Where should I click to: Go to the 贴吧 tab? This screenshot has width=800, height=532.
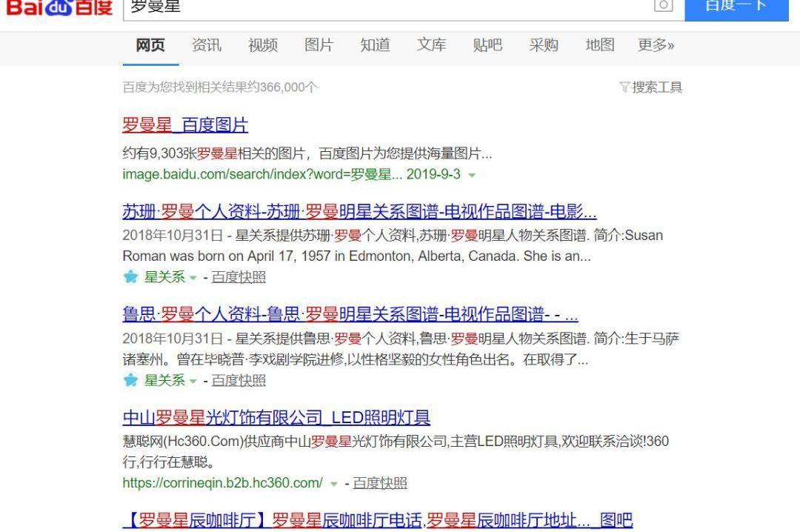click(487, 45)
